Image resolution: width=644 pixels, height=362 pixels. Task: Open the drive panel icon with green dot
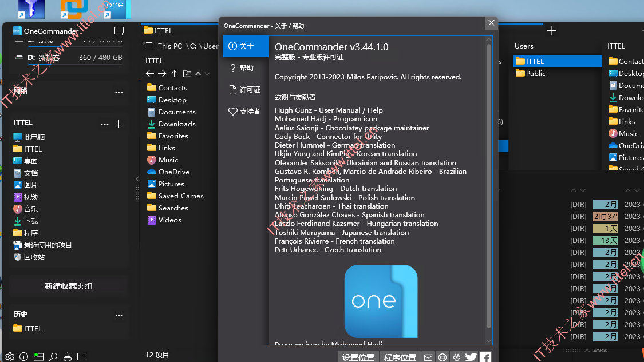[x=38, y=357]
